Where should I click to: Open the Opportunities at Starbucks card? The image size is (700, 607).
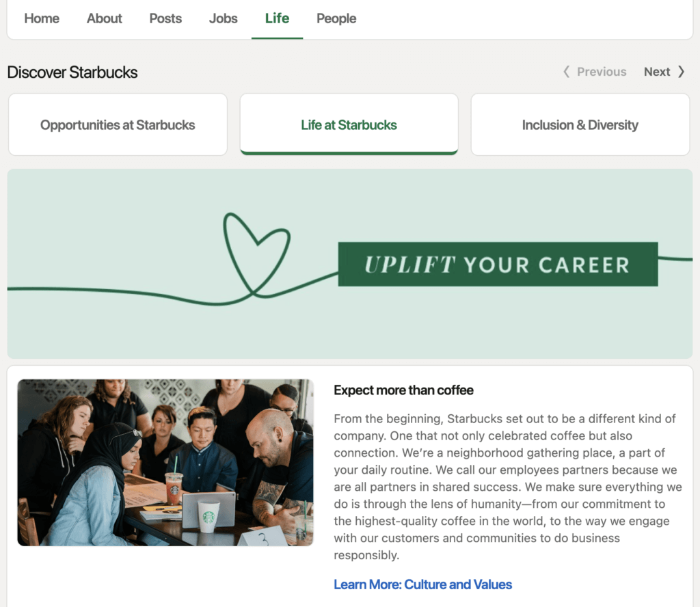coord(118,124)
